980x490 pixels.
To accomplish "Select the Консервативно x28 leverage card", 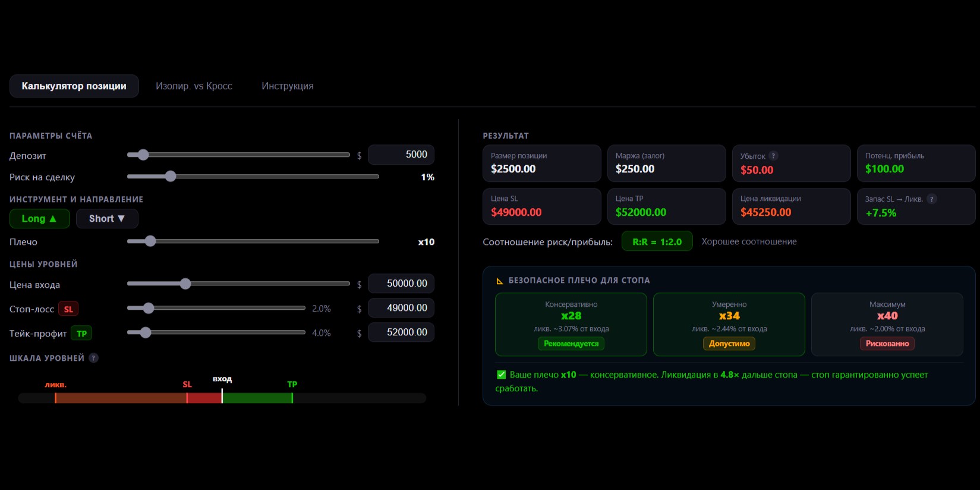I will [x=571, y=325].
